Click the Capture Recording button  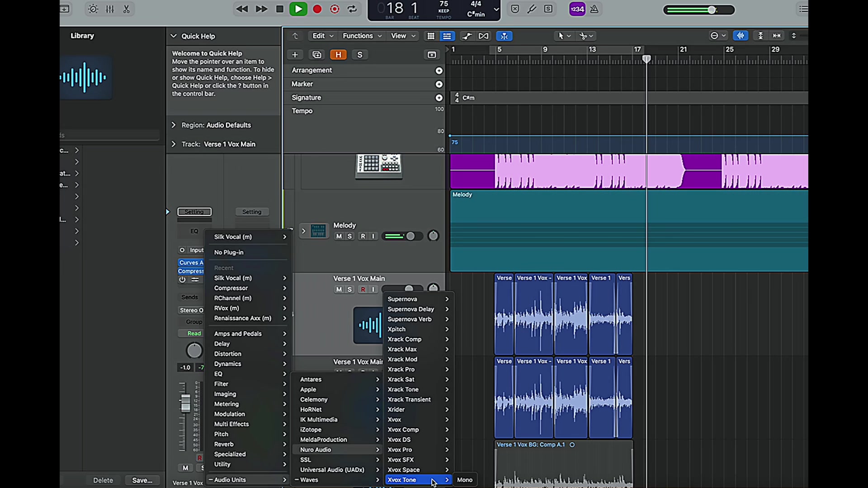[335, 9]
